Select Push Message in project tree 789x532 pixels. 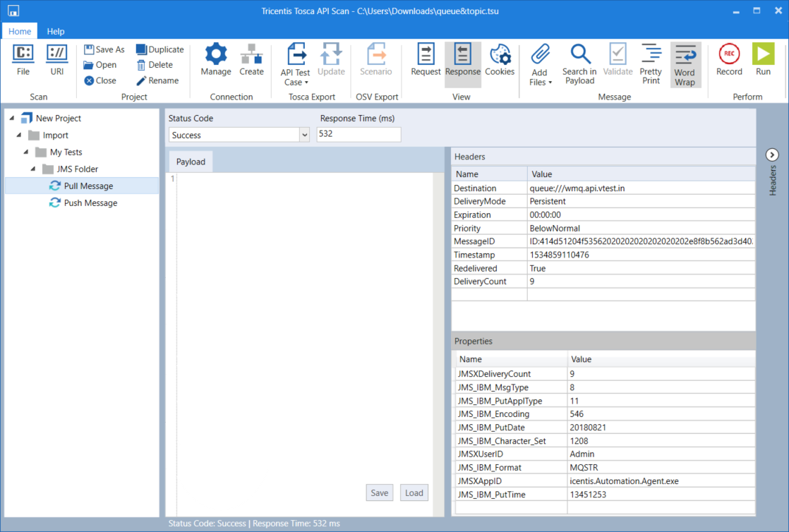click(90, 202)
